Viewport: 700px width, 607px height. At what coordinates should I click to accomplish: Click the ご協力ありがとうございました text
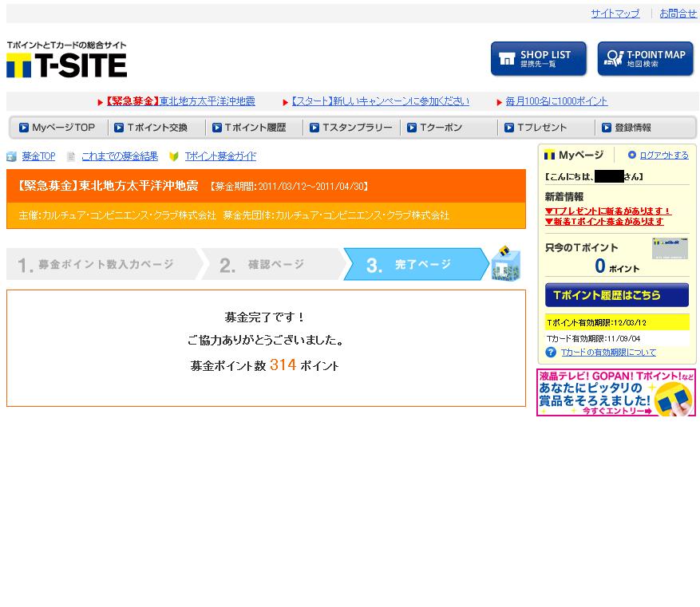[x=266, y=341]
